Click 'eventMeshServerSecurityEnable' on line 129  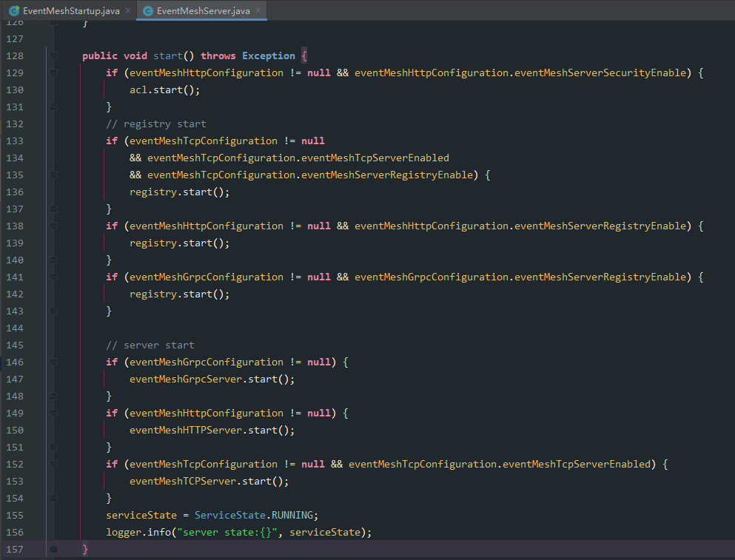tap(600, 72)
